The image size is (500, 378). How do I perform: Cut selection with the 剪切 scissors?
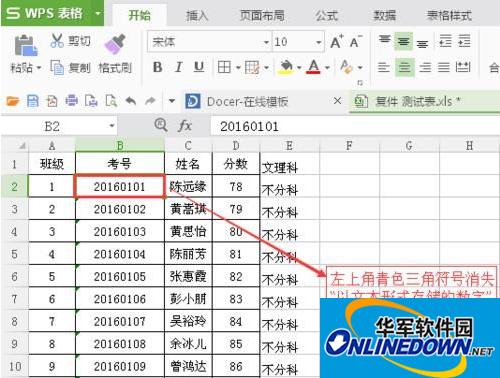(70, 41)
